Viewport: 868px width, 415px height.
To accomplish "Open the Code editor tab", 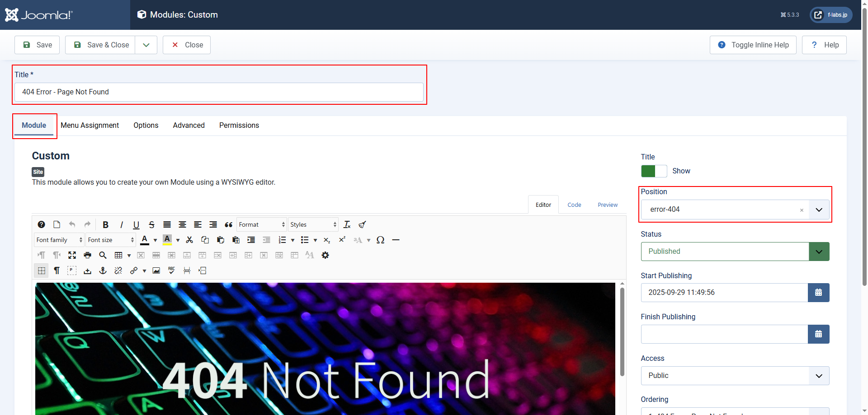I will pyautogui.click(x=574, y=205).
